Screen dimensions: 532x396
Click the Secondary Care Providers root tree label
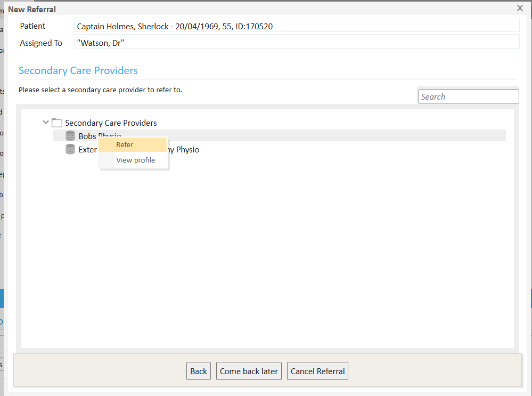point(111,123)
